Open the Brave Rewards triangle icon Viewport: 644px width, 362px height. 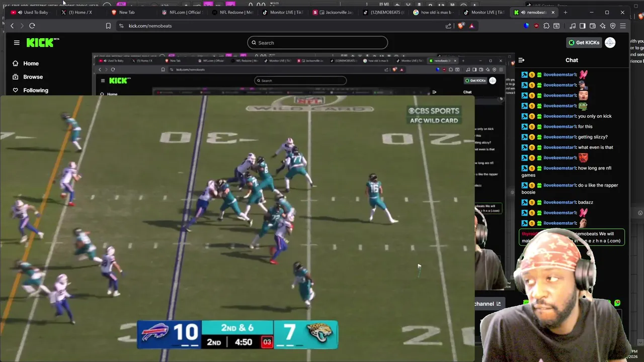click(471, 26)
